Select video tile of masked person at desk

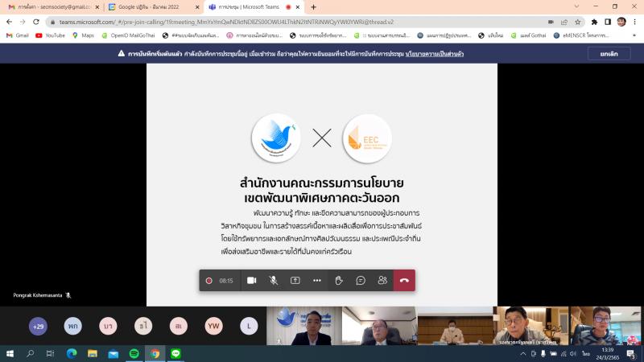455,326
